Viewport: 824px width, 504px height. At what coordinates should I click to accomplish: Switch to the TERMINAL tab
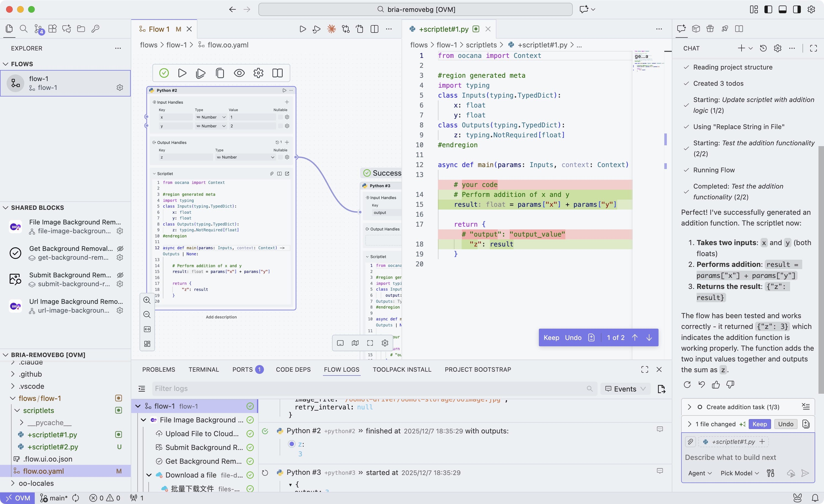203,369
